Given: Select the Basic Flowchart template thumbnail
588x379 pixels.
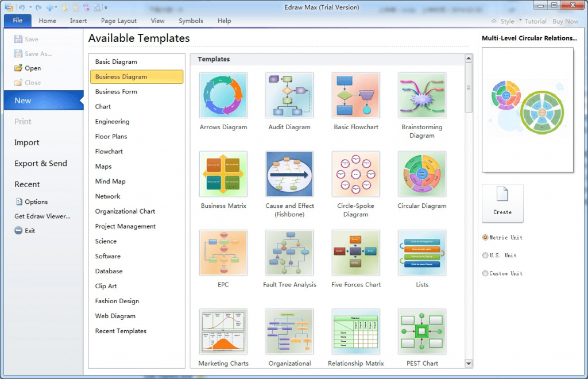Looking at the screenshot, I should coord(355,95).
